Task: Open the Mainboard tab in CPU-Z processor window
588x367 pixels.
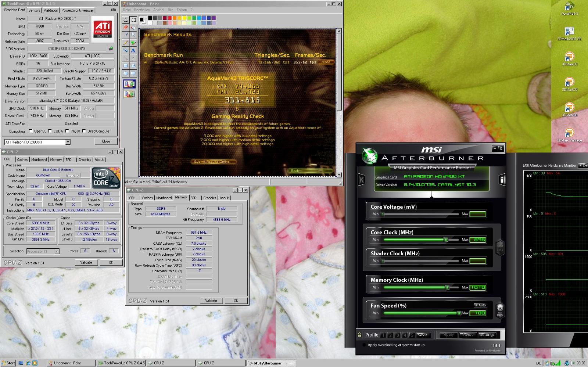Action: (x=39, y=159)
